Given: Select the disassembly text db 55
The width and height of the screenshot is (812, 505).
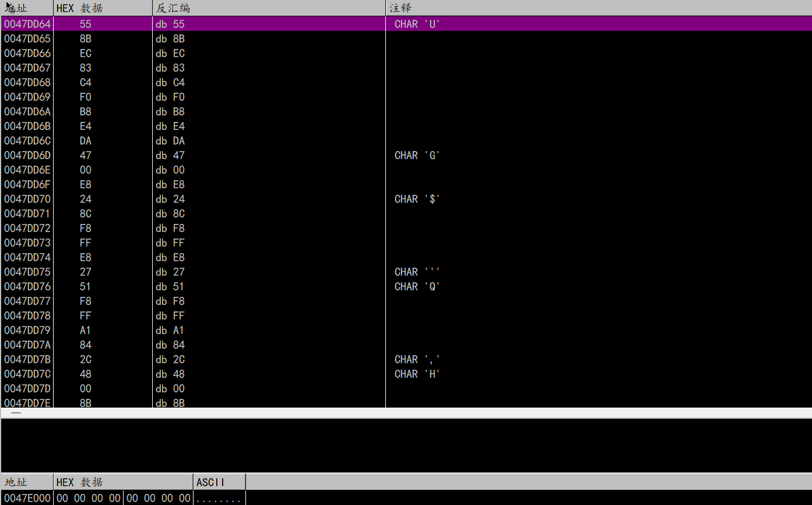Looking at the screenshot, I should 170,24.
